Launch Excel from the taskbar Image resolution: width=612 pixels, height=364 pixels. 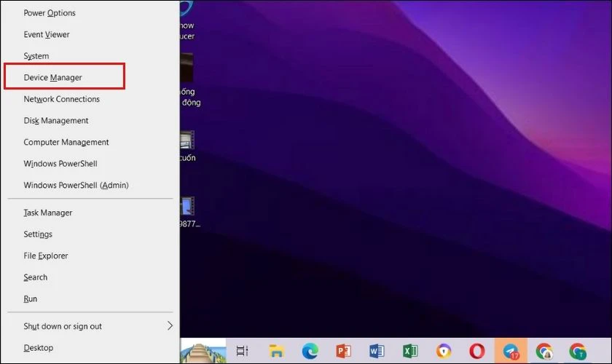click(x=410, y=351)
